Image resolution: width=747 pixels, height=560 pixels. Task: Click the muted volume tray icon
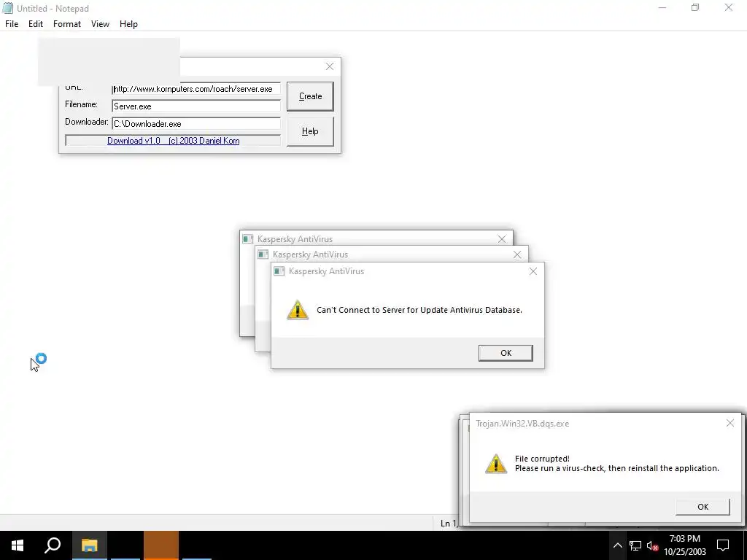tap(652, 545)
